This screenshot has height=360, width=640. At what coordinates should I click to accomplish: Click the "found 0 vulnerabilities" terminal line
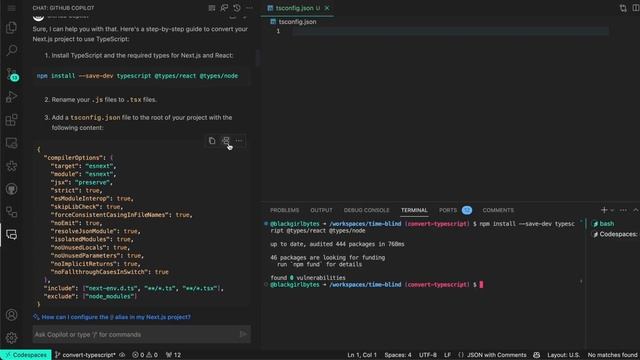(x=308, y=278)
